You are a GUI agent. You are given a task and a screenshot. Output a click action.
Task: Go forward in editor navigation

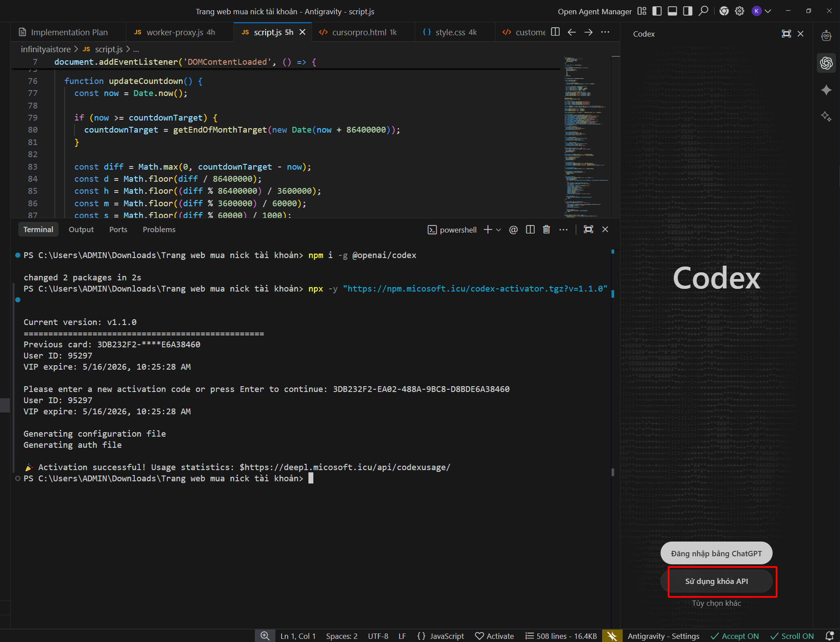(x=589, y=32)
